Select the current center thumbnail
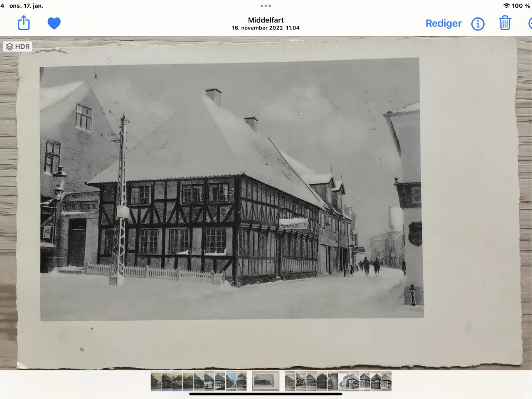Image resolution: width=532 pixels, height=399 pixels. point(266,381)
